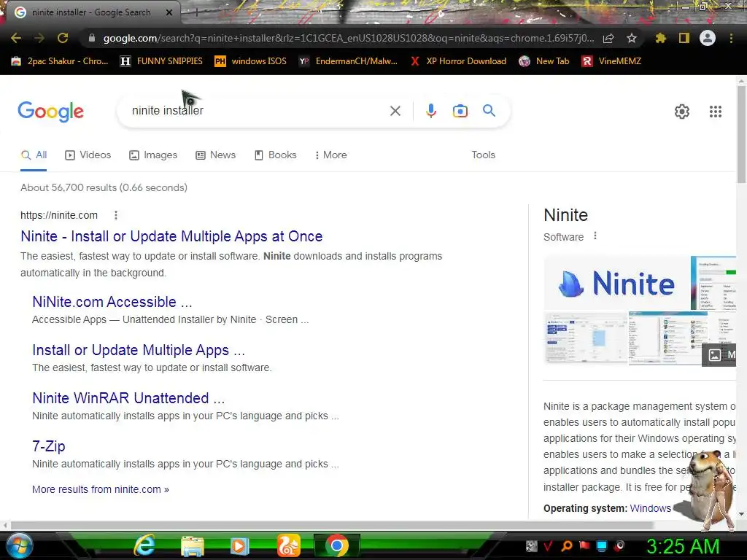Submit search with the magnifier icon
Viewport: 747px width, 560px height.
489,111
